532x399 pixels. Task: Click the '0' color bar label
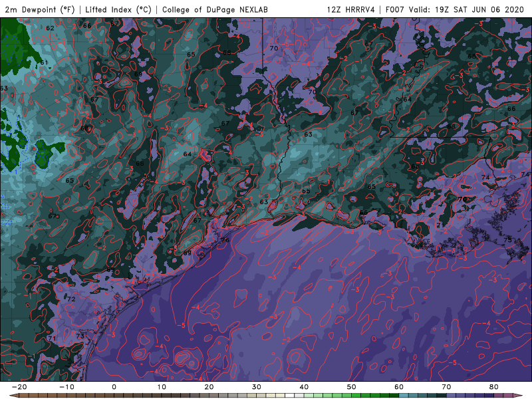coord(114,387)
